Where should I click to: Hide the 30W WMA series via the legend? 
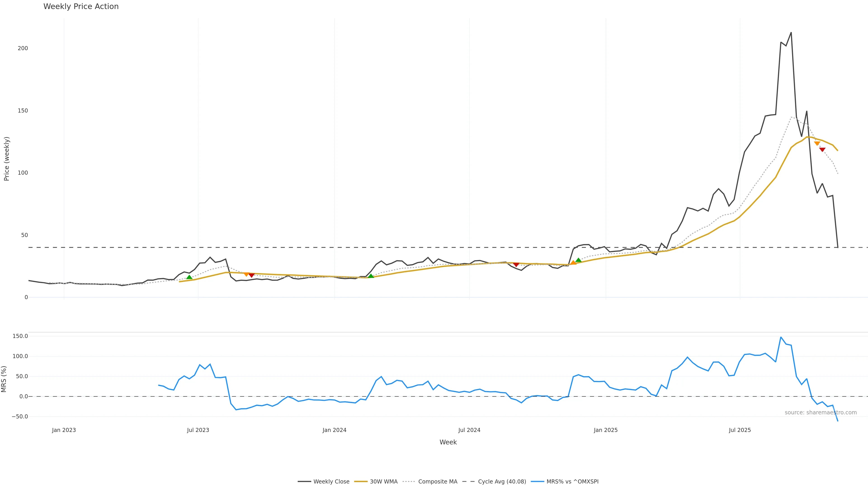pyautogui.click(x=383, y=482)
